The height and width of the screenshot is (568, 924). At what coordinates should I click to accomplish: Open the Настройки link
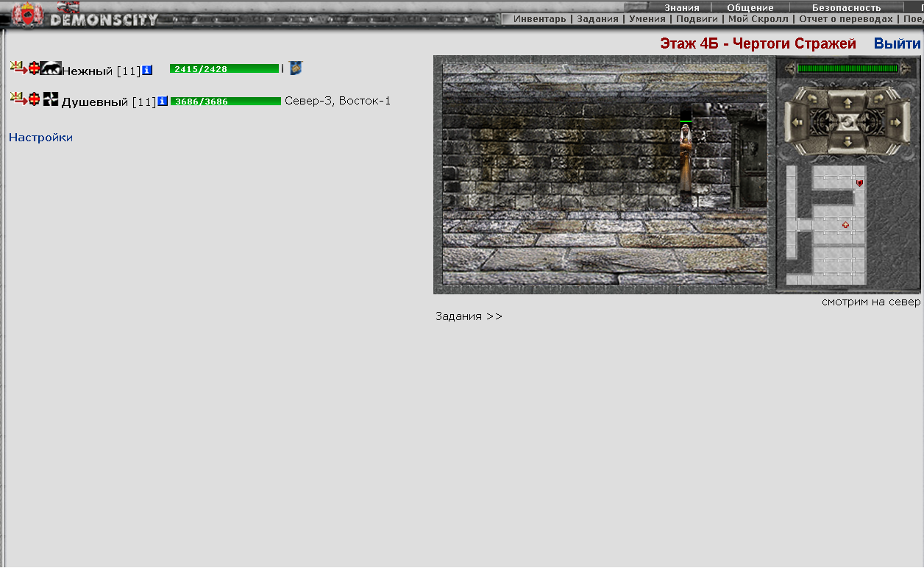(x=40, y=137)
